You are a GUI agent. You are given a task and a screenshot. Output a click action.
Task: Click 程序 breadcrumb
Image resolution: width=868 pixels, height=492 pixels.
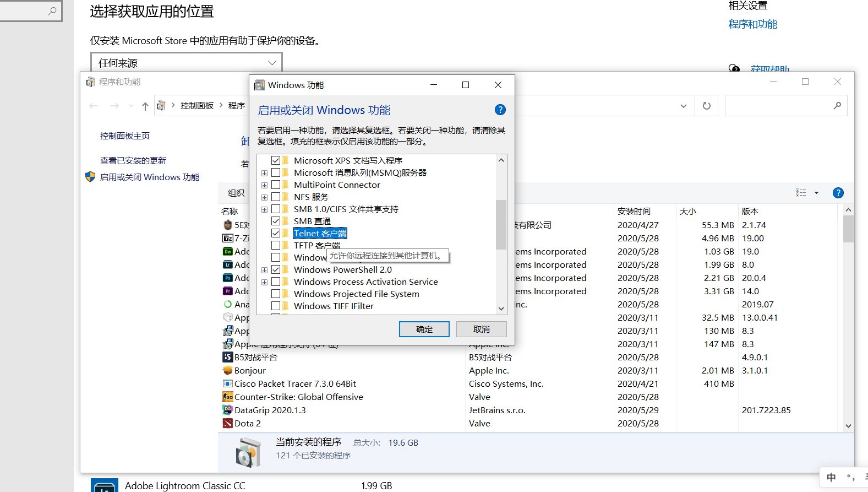(237, 106)
